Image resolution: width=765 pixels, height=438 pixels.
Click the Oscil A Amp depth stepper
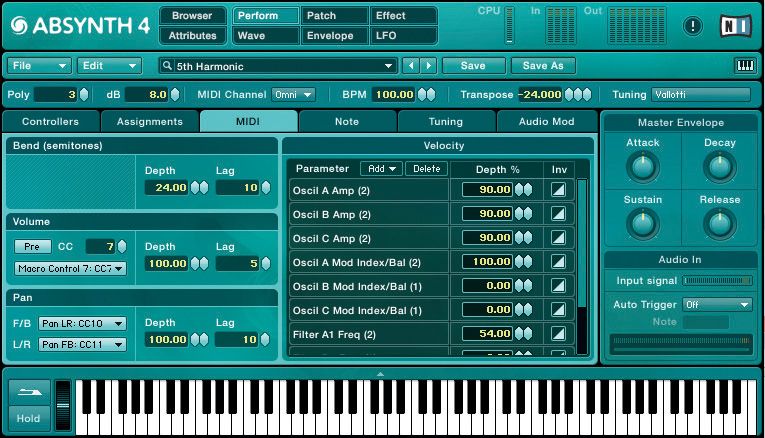523,189
